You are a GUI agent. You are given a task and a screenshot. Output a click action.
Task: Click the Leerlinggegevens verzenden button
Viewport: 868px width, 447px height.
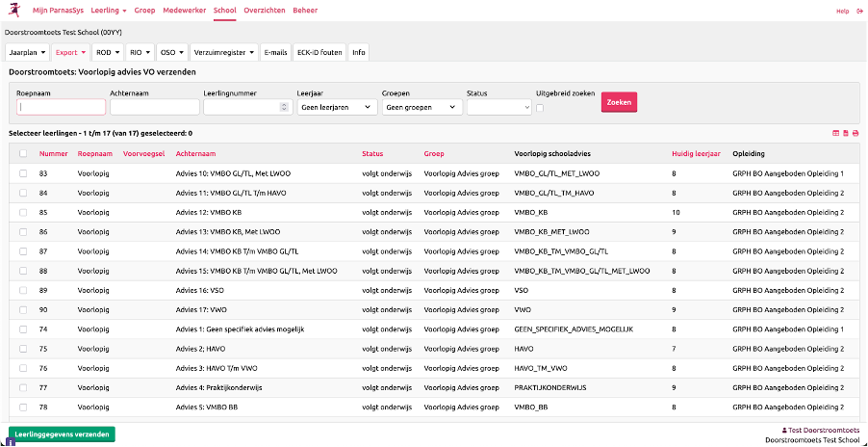point(62,434)
